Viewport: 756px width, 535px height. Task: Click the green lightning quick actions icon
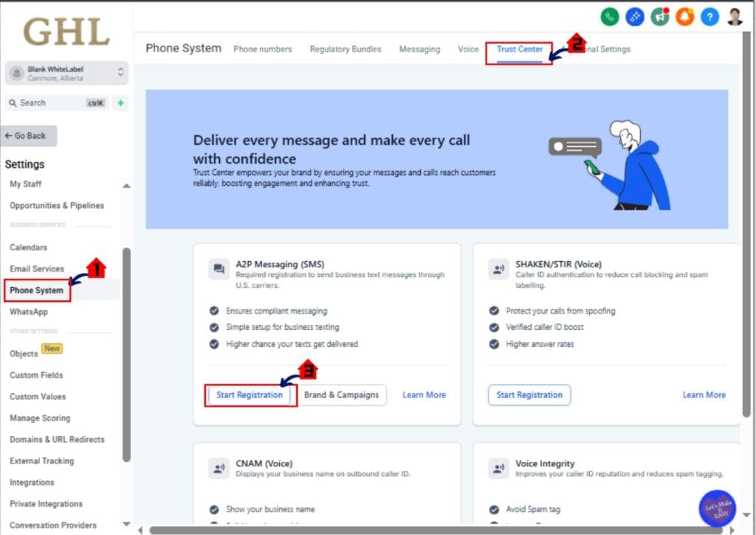point(121,103)
